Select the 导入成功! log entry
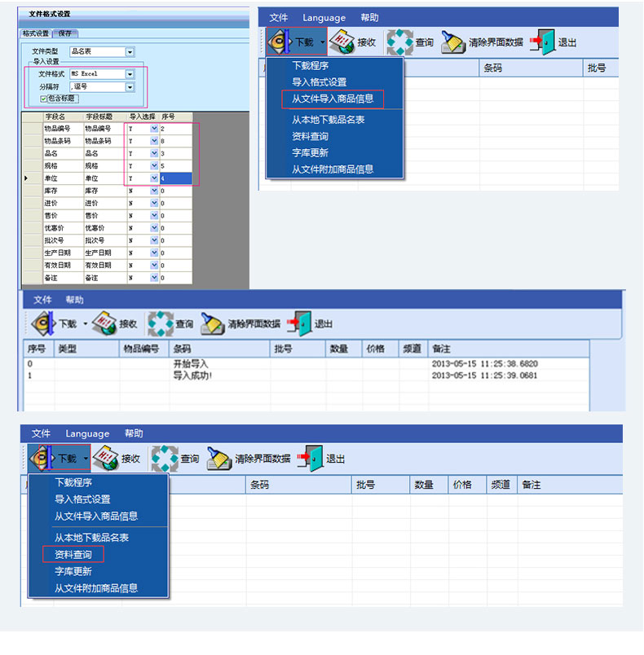The image size is (644, 655). [x=192, y=376]
